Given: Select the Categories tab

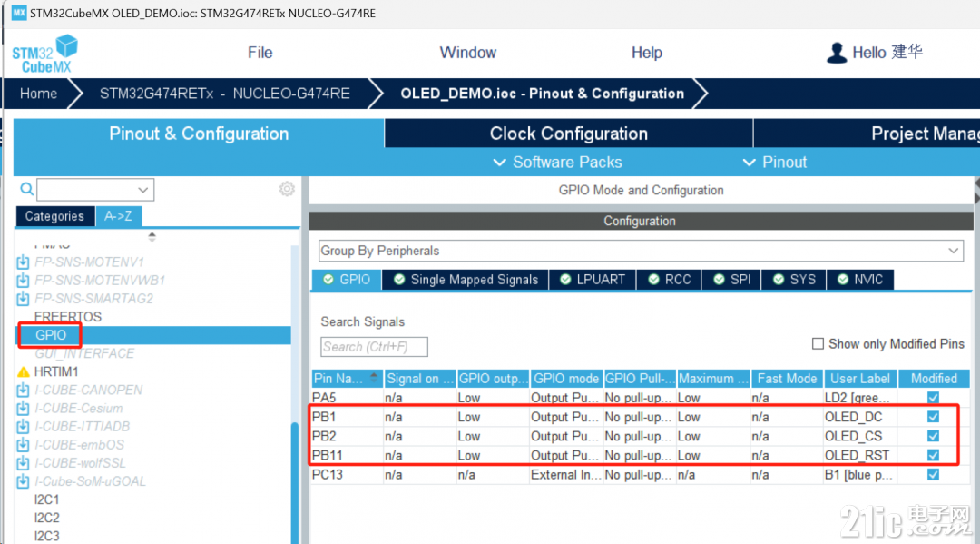Looking at the screenshot, I should tap(55, 216).
